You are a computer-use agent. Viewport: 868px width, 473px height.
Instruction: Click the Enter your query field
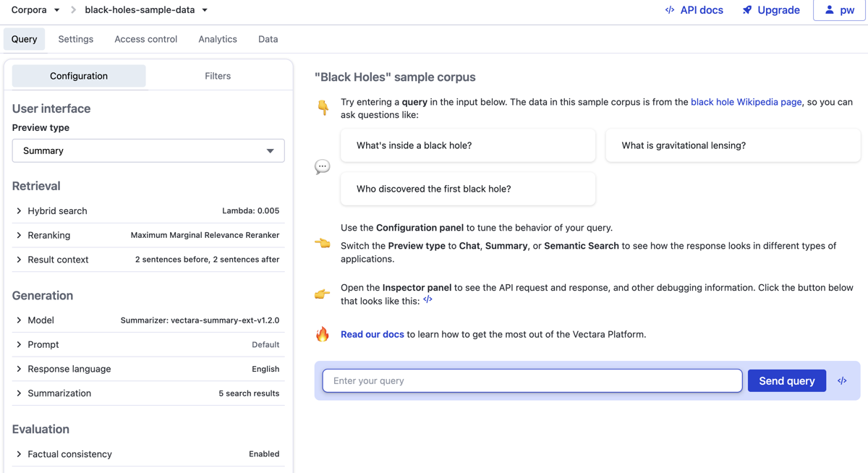click(x=532, y=380)
